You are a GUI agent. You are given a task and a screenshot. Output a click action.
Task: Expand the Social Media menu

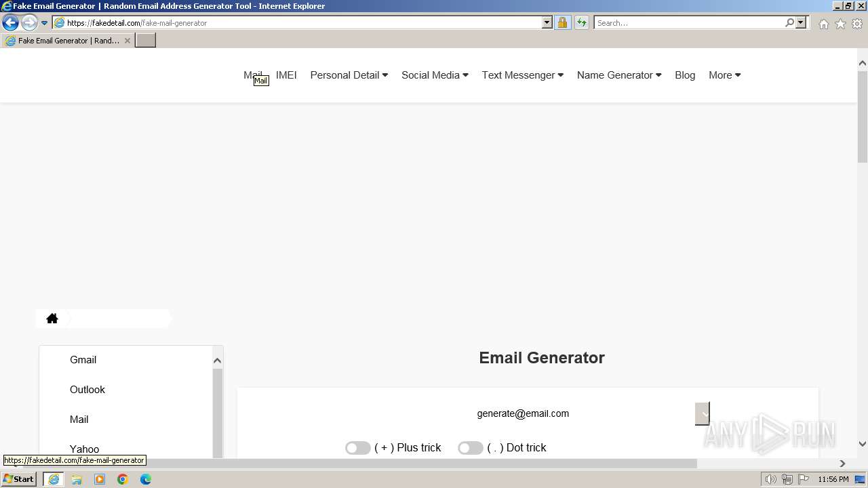[x=435, y=75]
